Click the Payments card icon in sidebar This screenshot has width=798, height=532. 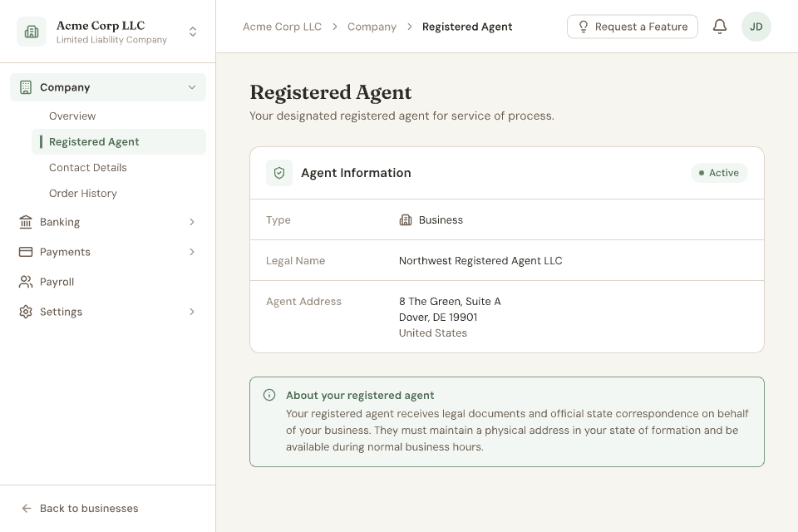[x=26, y=252]
